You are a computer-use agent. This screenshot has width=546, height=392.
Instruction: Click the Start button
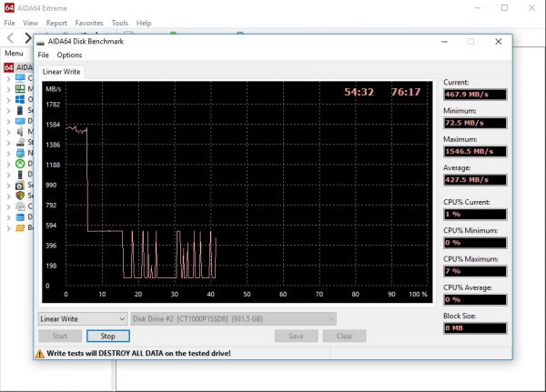point(60,336)
